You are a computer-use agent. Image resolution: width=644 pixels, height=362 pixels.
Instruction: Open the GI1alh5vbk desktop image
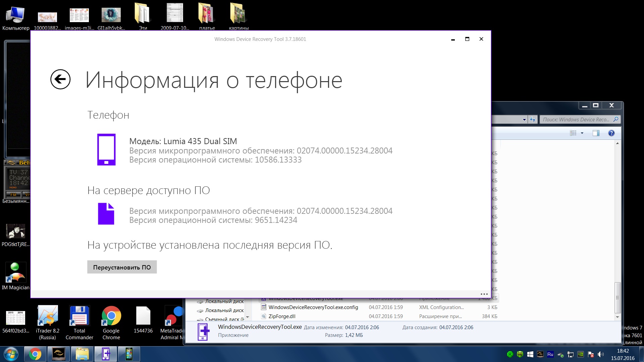pos(111,18)
